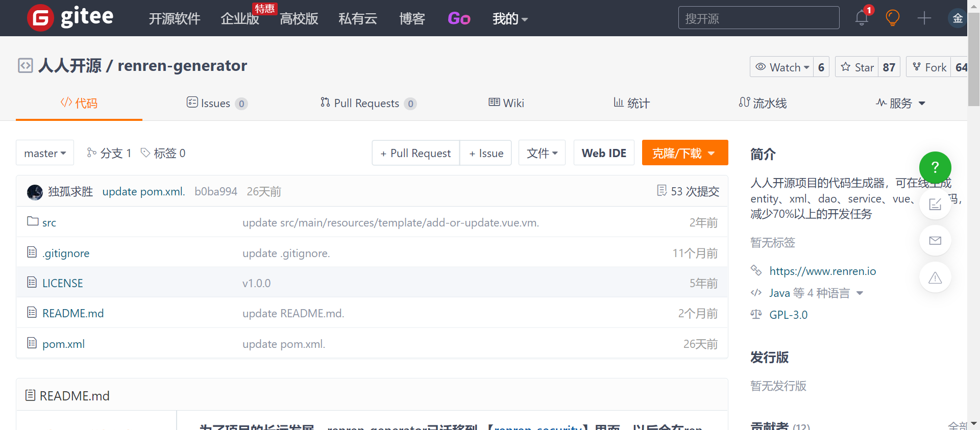Open the Go link in the navigation
Screen dimensions: 980x430
[x=459, y=19]
